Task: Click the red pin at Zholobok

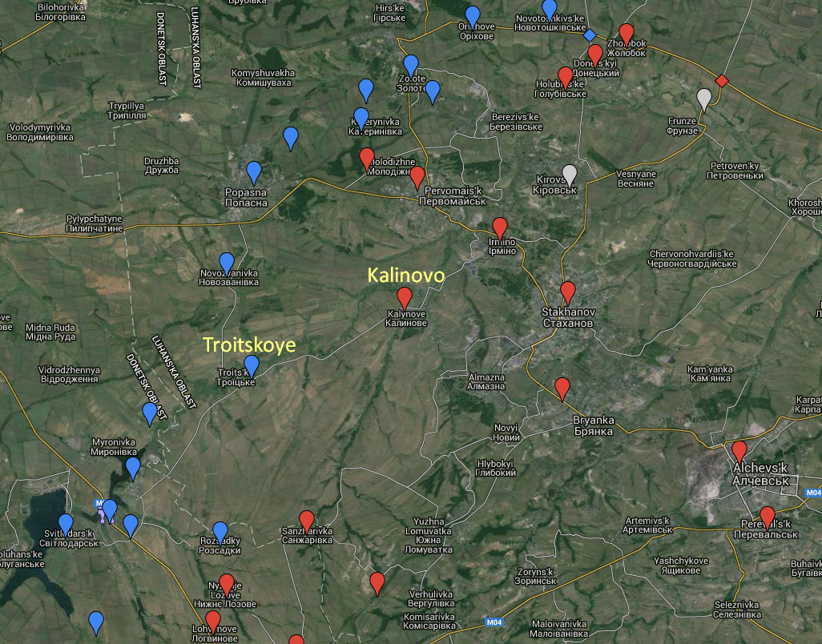Action: 627,34
